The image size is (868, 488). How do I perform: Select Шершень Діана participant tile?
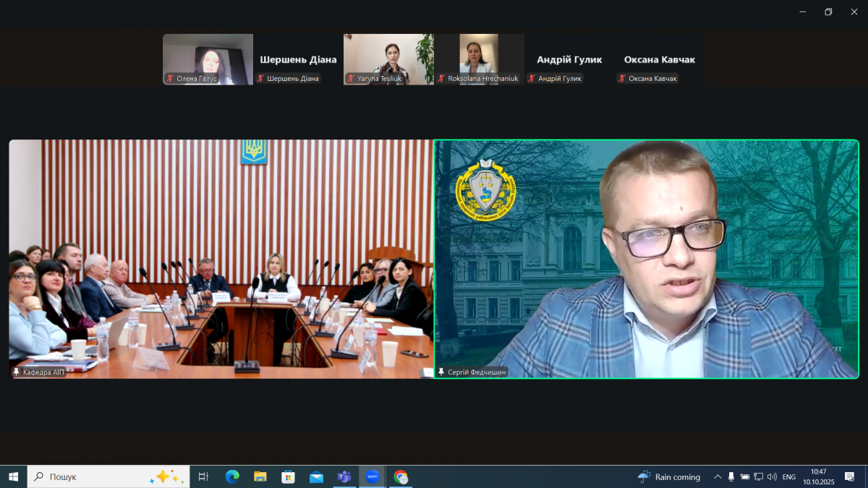[x=298, y=60]
